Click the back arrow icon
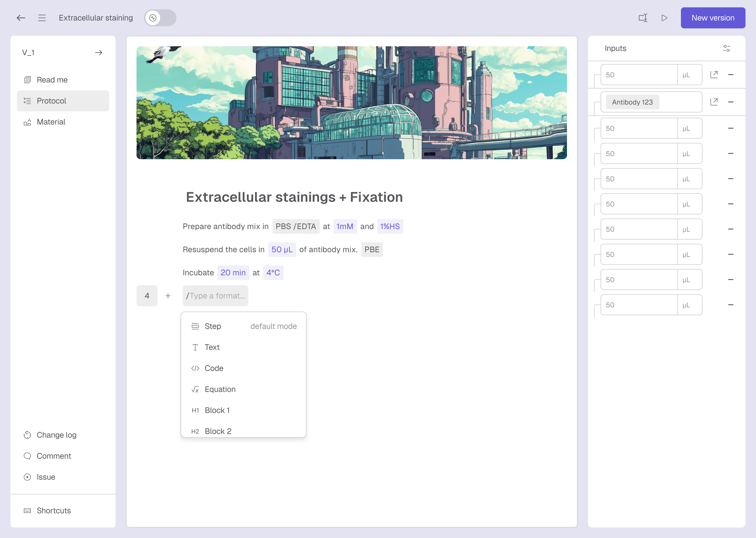 pos(21,18)
